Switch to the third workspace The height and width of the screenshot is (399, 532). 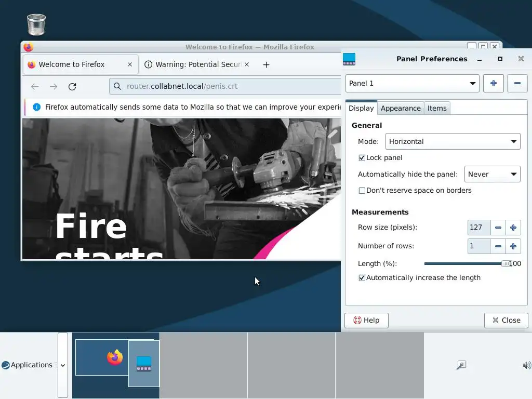tap(291, 365)
